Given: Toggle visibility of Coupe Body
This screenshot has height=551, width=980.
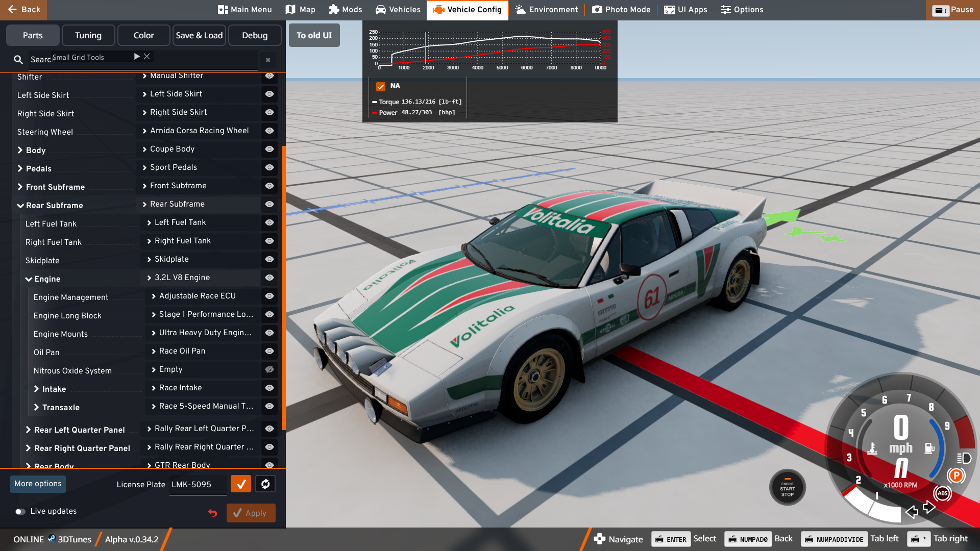Looking at the screenshot, I should click(269, 149).
